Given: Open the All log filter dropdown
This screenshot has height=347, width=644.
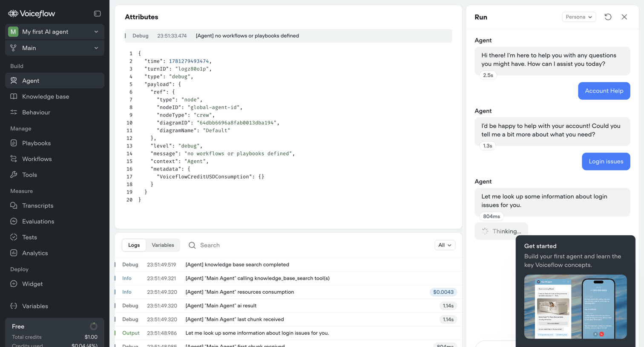Looking at the screenshot, I should [445, 245].
